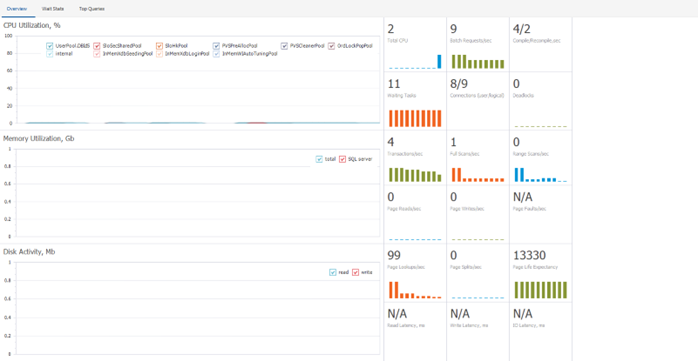Toggle the SloSecSharedPool series checkbox

tap(97, 46)
